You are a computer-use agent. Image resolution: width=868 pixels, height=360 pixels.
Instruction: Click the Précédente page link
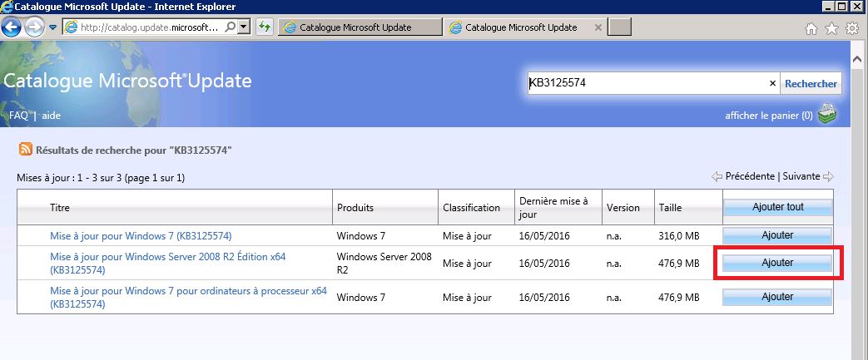(x=750, y=176)
